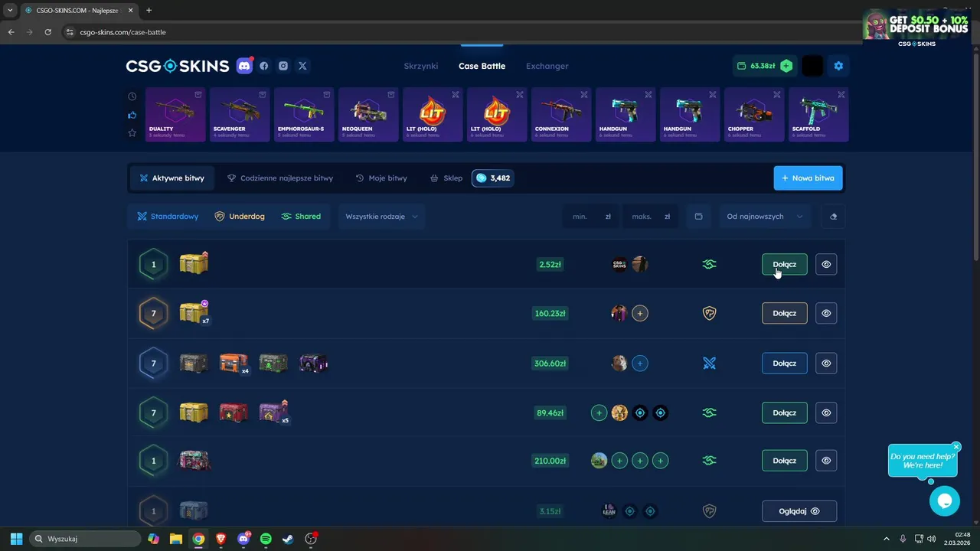The image size is (980, 551).
Task: Expand the hidden system tray icons chevron
Action: point(887,539)
